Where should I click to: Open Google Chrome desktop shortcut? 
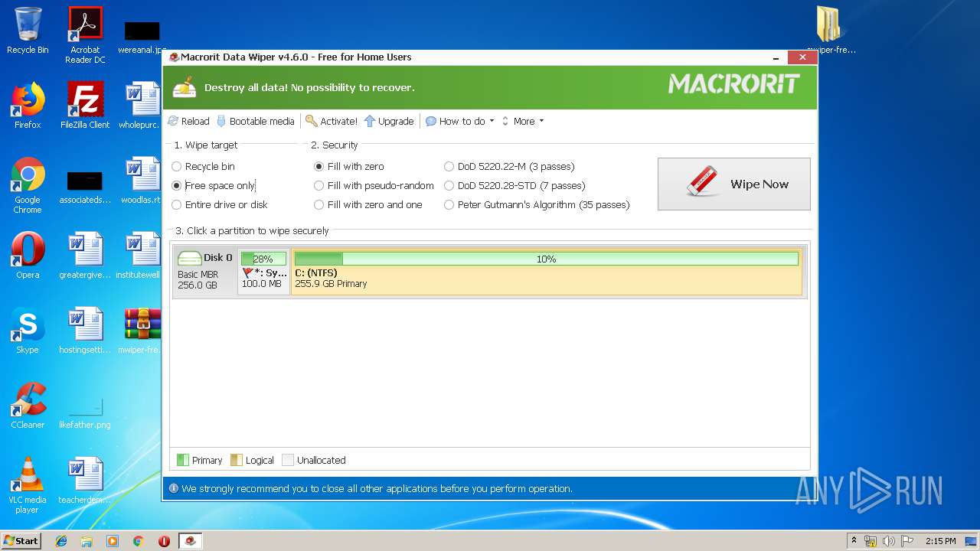pos(28,185)
